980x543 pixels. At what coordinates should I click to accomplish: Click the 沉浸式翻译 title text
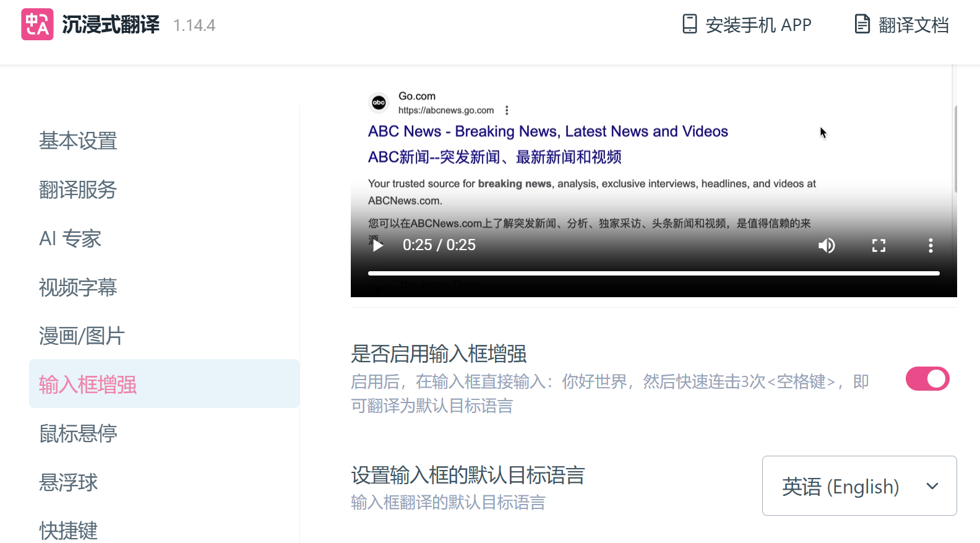(x=111, y=25)
